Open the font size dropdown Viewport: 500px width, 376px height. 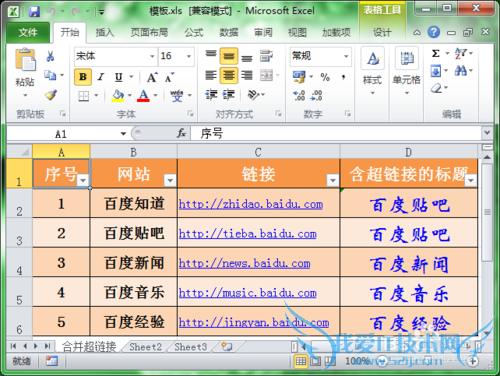pyautogui.click(x=189, y=56)
